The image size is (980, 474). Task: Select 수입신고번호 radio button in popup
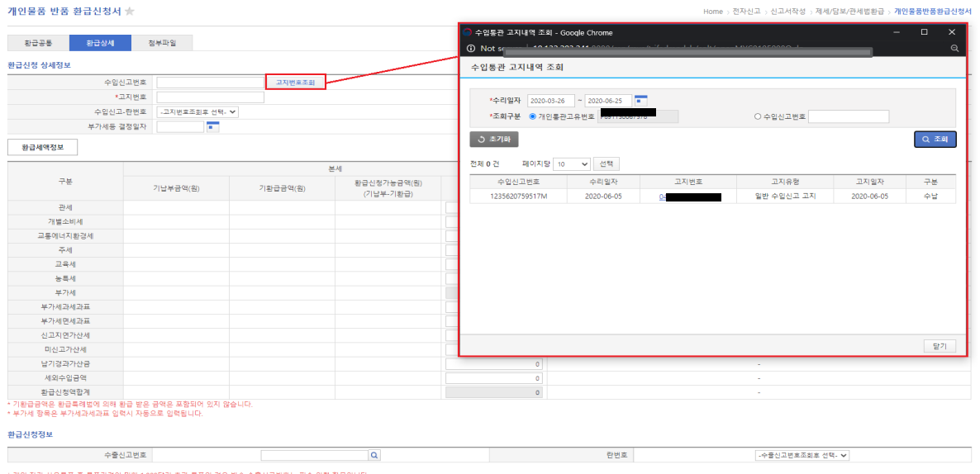tap(758, 116)
